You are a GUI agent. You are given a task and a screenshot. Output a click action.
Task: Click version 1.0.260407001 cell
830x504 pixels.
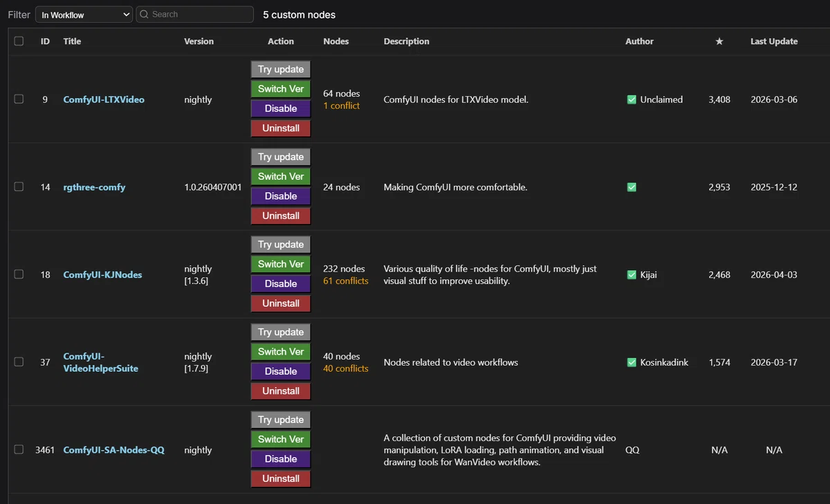(213, 187)
